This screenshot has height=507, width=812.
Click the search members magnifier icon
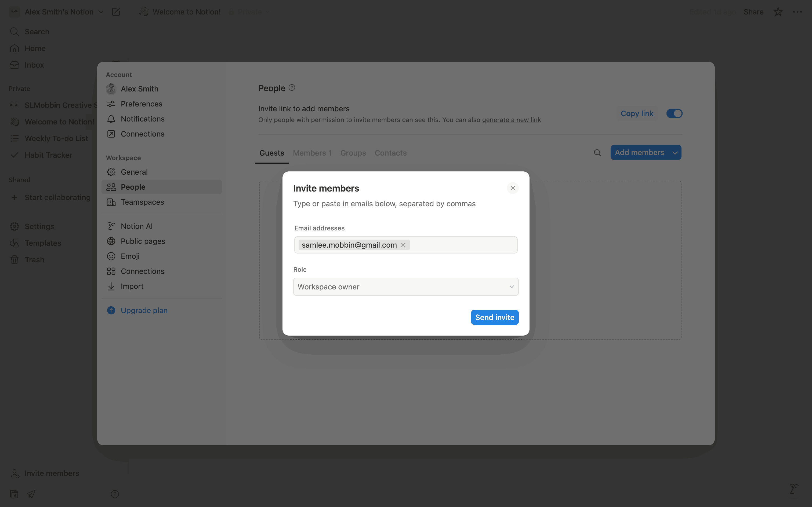(x=597, y=153)
